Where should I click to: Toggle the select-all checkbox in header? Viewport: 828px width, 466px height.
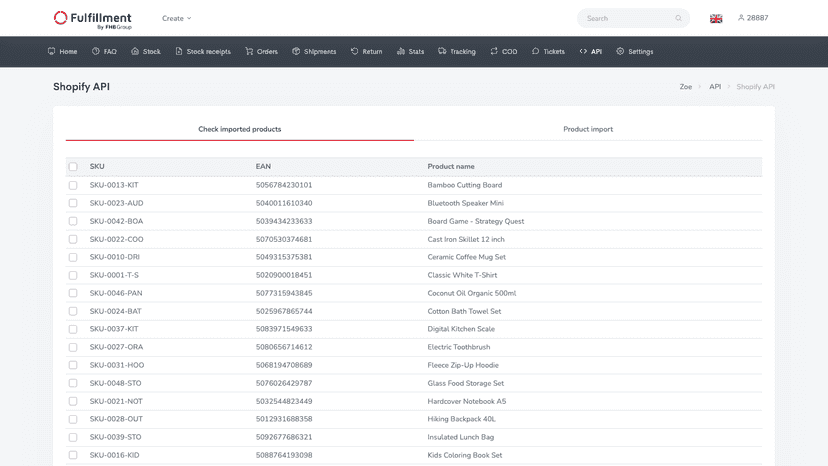click(x=73, y=166)
